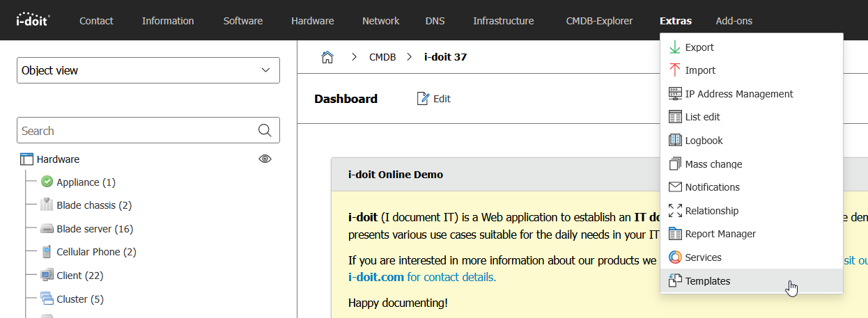Viewport: 868px width, 318px height.
Task: Click the red Import arrow icon
Action: [x=674, y=70]
